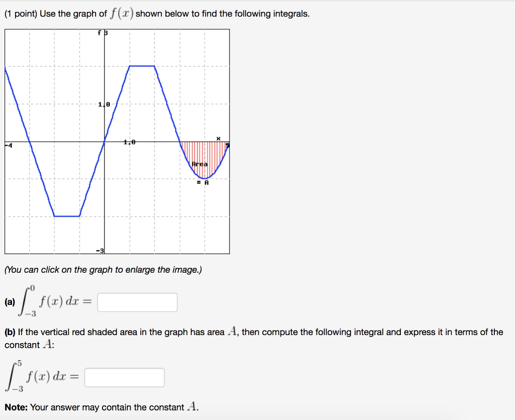Viewport: 515px width, 420px height.
Task: Click the flat minimum segment of the curve
Action: pyautogui.click(x=65, y=215)
